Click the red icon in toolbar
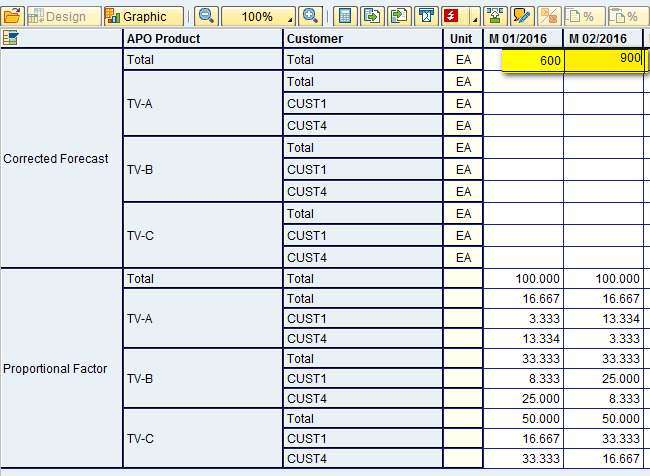 (x=452, y=16)
